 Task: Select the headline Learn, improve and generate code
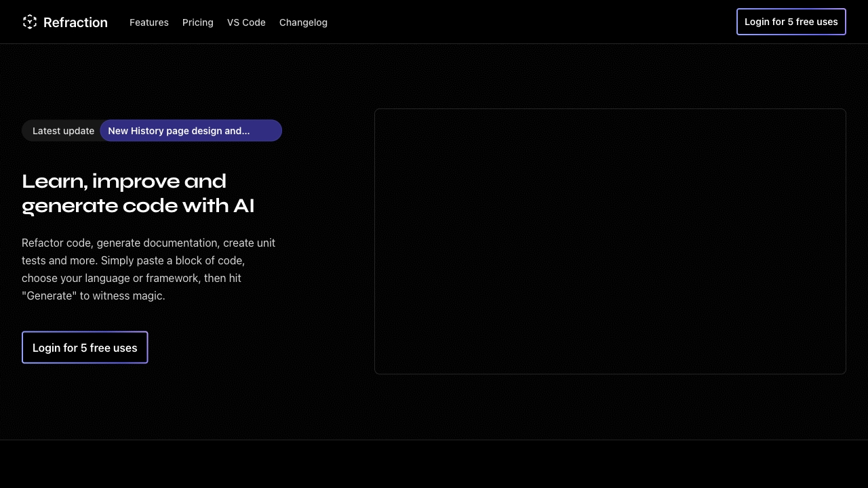138,193
